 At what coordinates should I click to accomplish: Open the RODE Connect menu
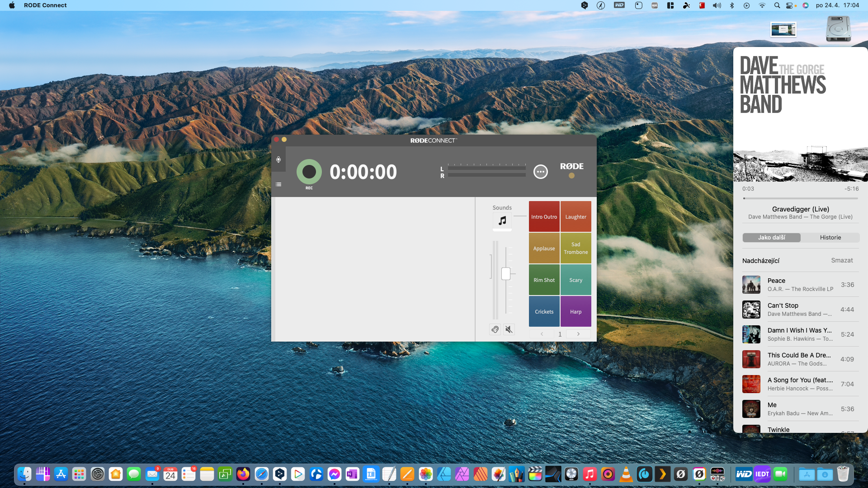(45, 5)
